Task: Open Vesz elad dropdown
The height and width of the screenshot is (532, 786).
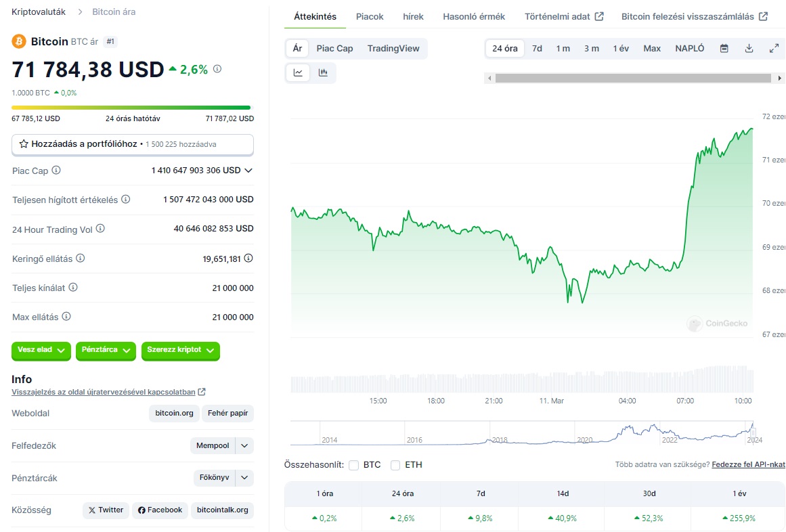Action: click(x=41, y=350)
